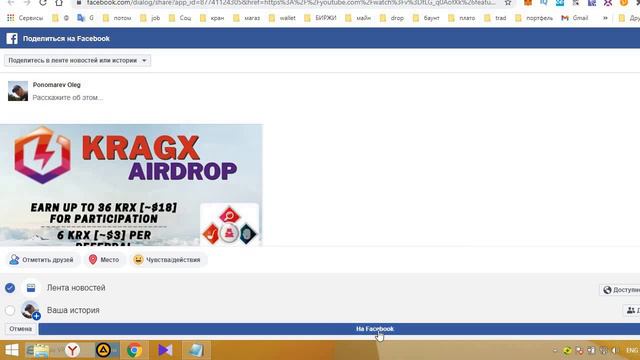Click 'Отметить друзей' tag friends button
This screenshot has width=640, height=360.
[x=41, y=260]
